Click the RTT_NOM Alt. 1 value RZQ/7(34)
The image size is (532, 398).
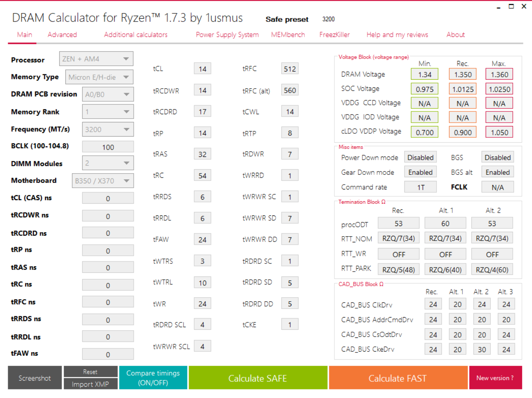tap(445, 238)
